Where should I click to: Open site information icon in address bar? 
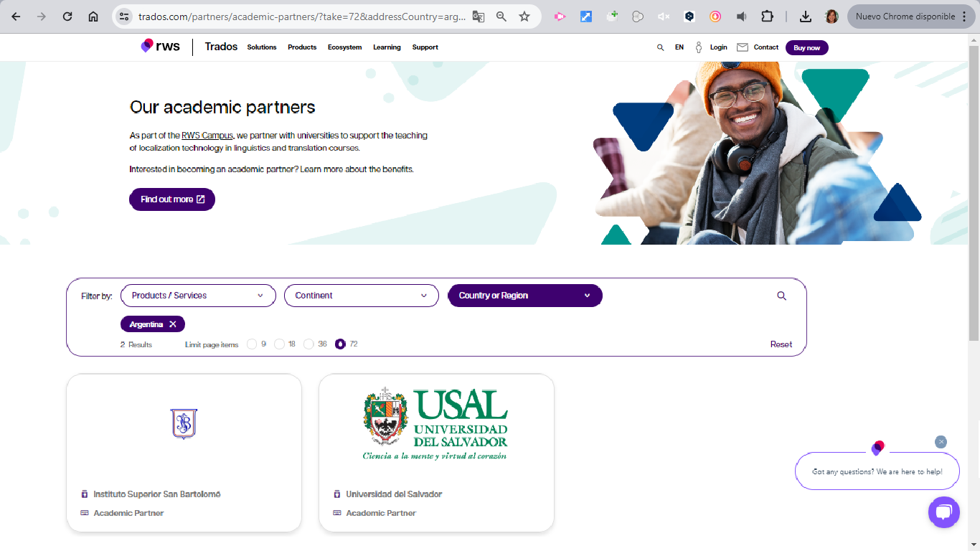[124, 17]
